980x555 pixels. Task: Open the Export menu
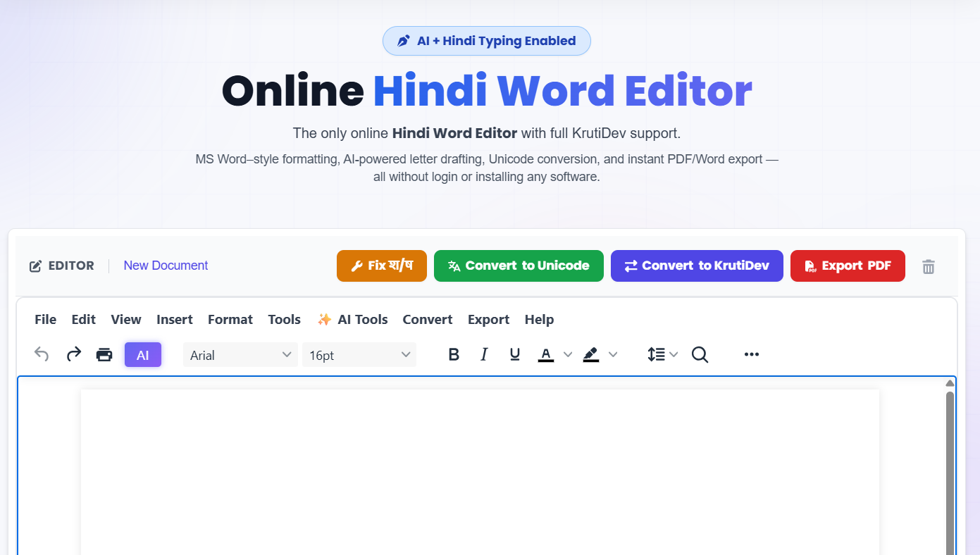[488, 319]
